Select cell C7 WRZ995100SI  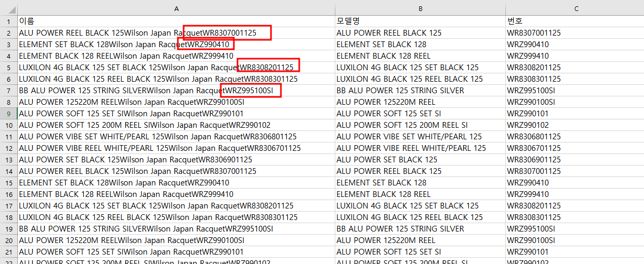click(575, 91)
